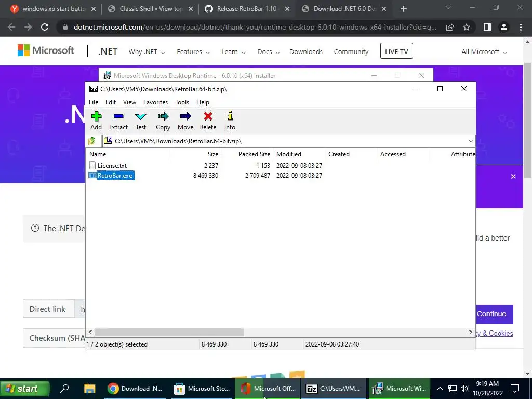Run the Test archive tool

click(x=141, y=121)
